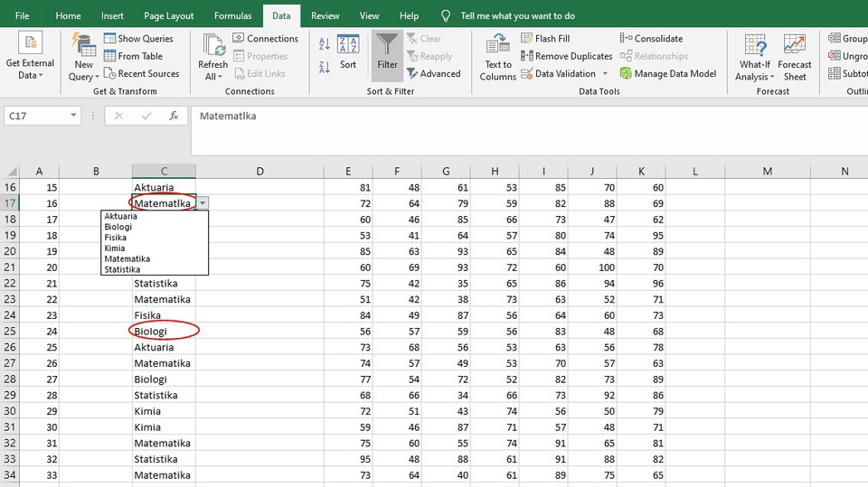The image size is (868, 487).
Task: Click the value 100 in column J
Action: click(592, 267)
